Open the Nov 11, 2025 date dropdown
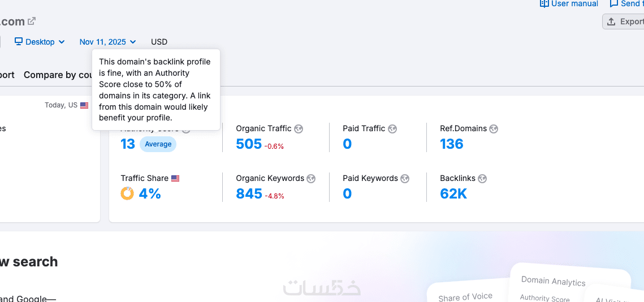Screen dimensions: 644x302 pos(107,42)
